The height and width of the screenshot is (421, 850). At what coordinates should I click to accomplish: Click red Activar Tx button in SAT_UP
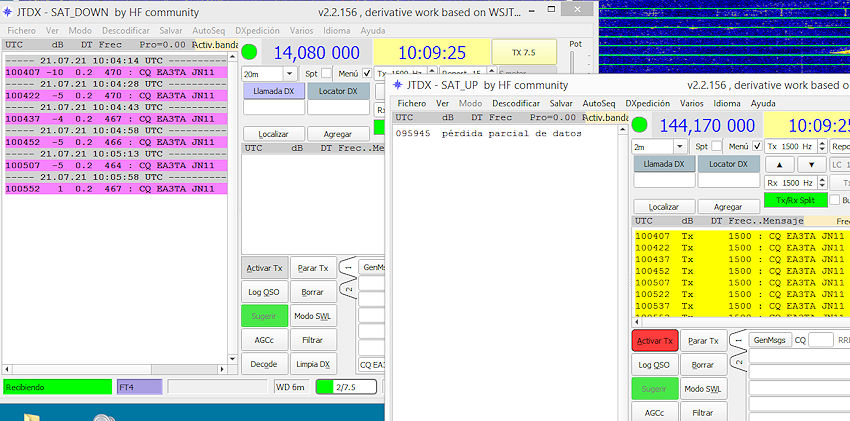(x=654, y=341)
